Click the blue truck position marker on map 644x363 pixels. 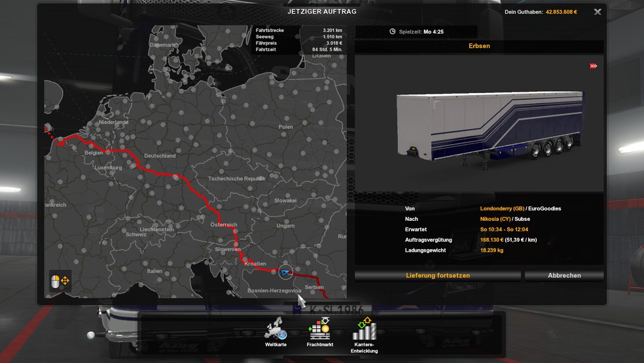click(285, 271)
